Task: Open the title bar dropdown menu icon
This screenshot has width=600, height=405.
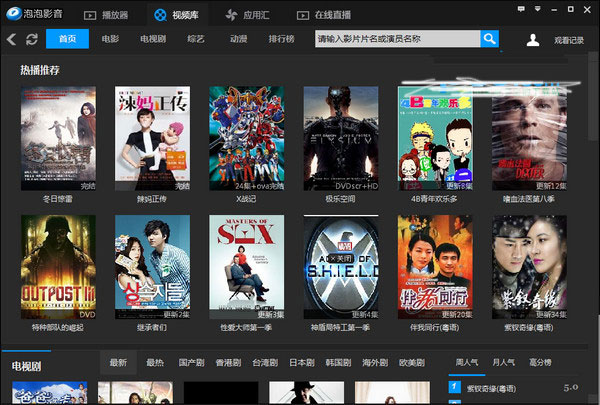Action: pyautogui.click(x=538, y=9)
